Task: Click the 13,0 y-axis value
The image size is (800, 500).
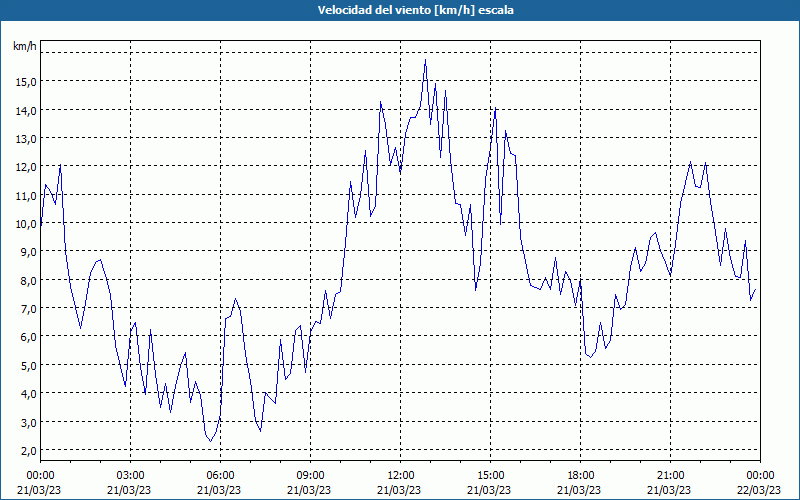Action: [x=25, y=139]
